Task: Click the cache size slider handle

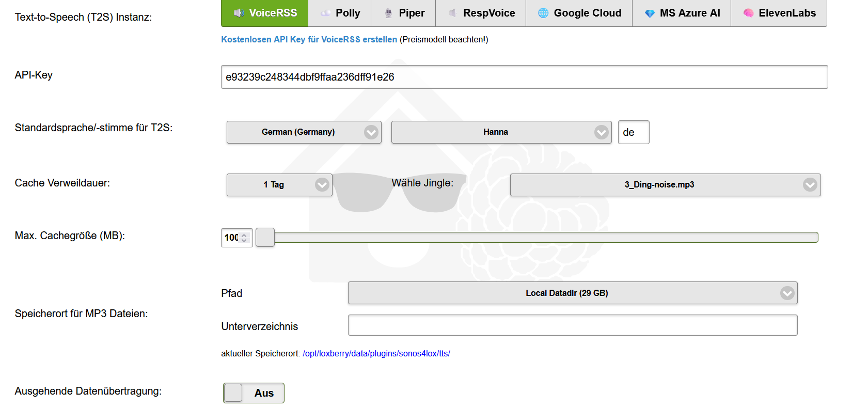Action: pos(265,238)
